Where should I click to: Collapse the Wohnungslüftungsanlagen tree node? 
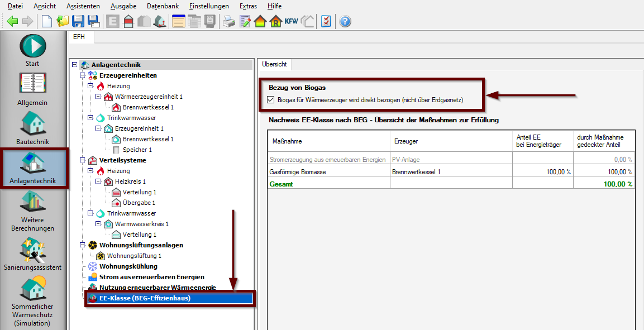point(83,245)
